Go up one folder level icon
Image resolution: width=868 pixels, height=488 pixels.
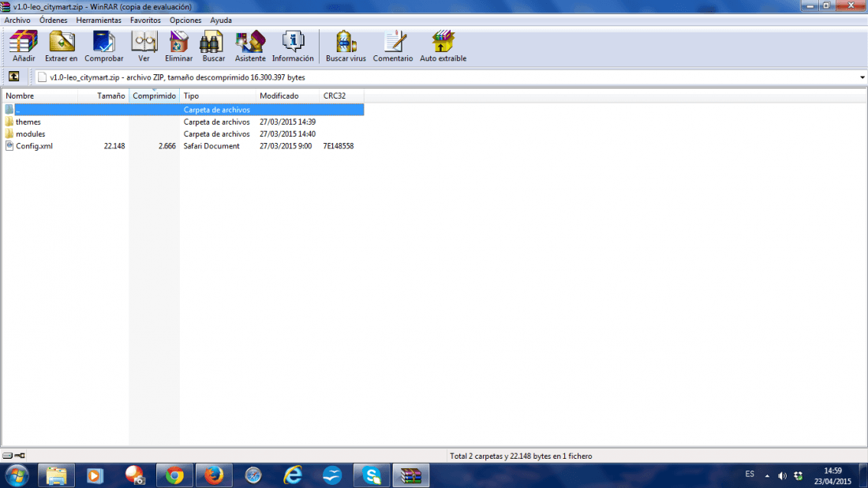(x=14, y=77)
